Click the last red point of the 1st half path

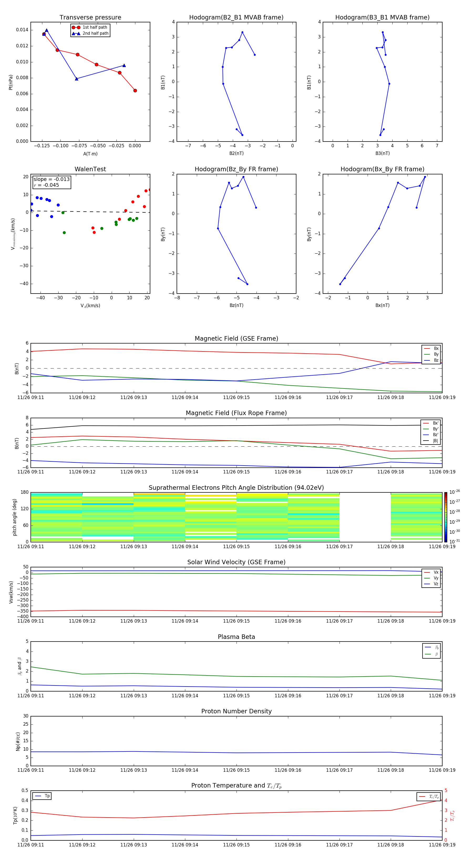[135, 91]
